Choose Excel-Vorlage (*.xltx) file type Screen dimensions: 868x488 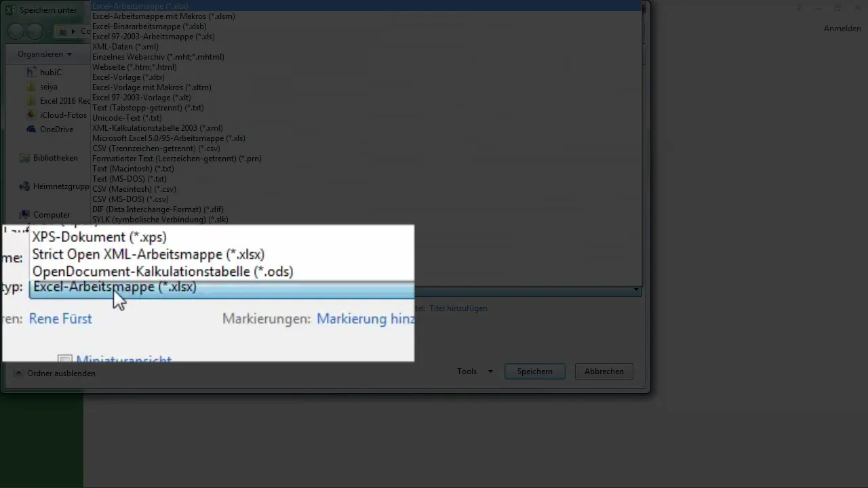coord(366,77)
